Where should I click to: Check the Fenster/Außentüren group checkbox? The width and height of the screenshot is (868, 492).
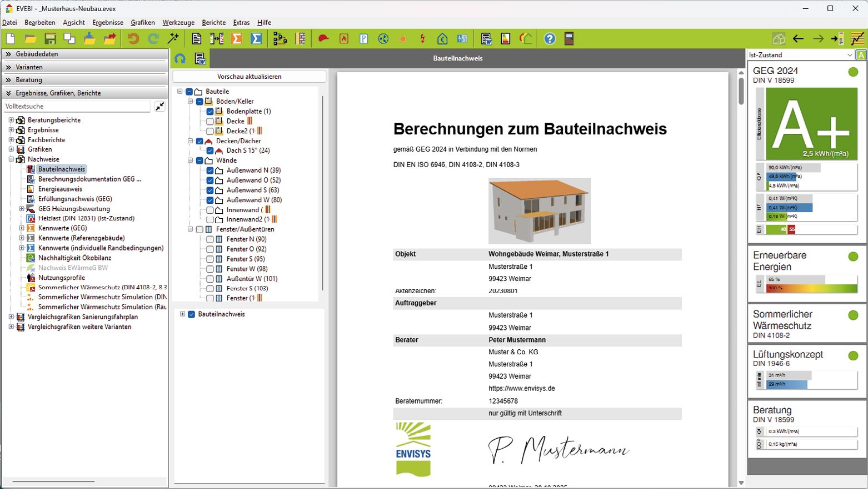[199, 229]
